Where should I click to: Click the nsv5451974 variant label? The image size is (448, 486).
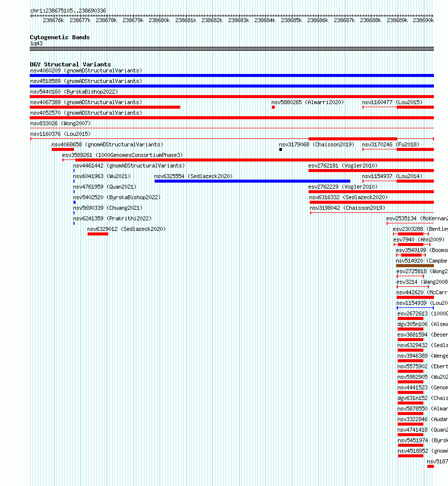coord(422,440)
